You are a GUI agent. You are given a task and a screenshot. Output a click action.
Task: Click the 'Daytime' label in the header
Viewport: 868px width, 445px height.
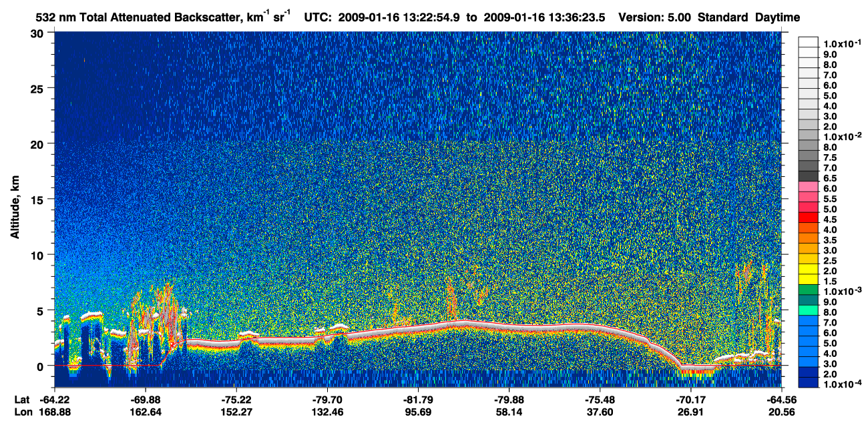tap(778, 18)
